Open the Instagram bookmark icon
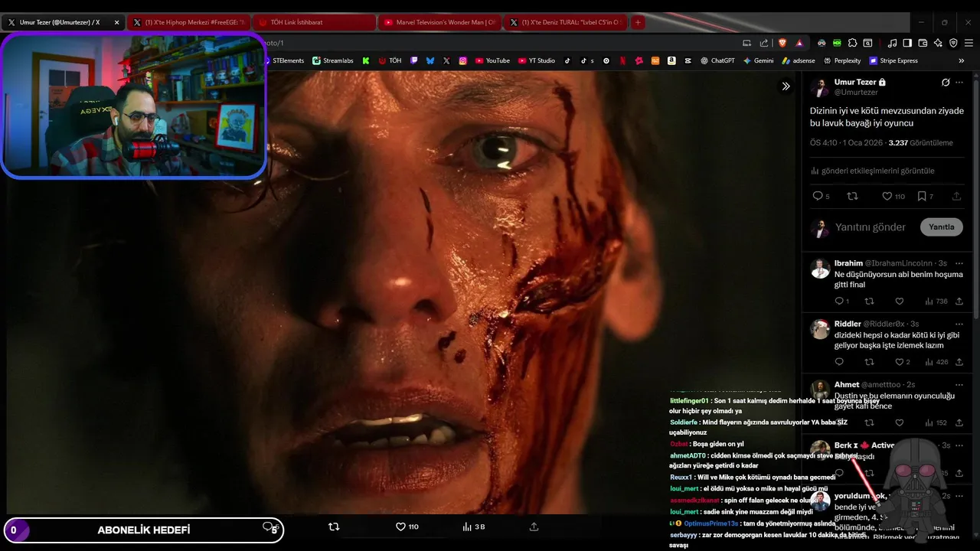 coord(463,60)
